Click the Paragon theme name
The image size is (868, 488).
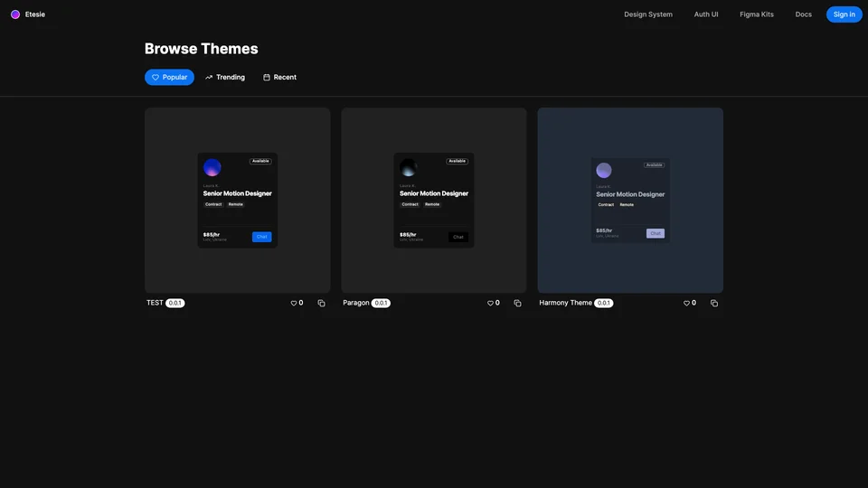[356, 303]
